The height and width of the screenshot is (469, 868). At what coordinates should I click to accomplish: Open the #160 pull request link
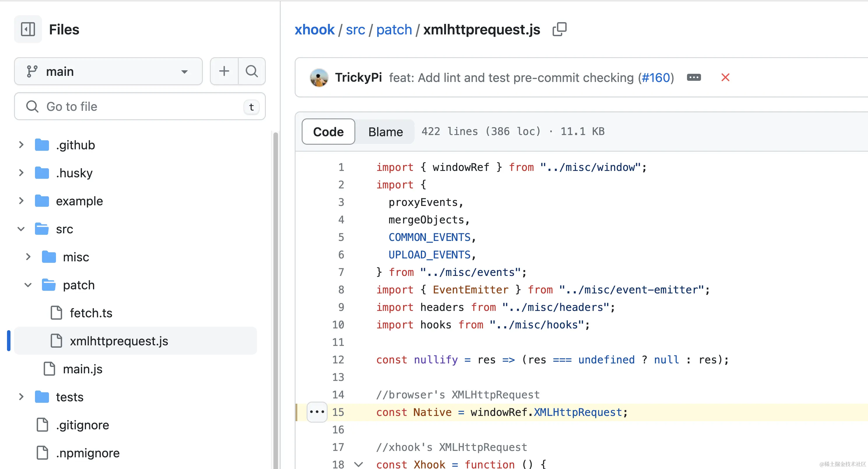[656, 78]
